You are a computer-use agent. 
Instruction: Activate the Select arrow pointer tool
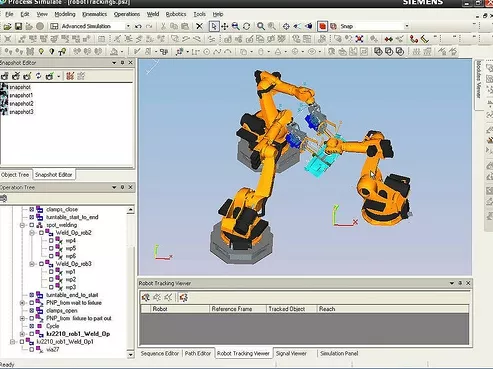[x=214, y=26]
